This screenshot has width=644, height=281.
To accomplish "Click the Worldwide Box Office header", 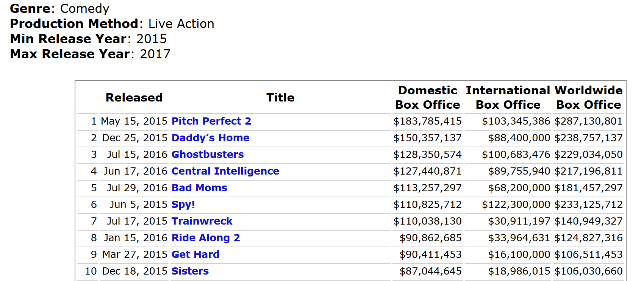I will point(588,98).
